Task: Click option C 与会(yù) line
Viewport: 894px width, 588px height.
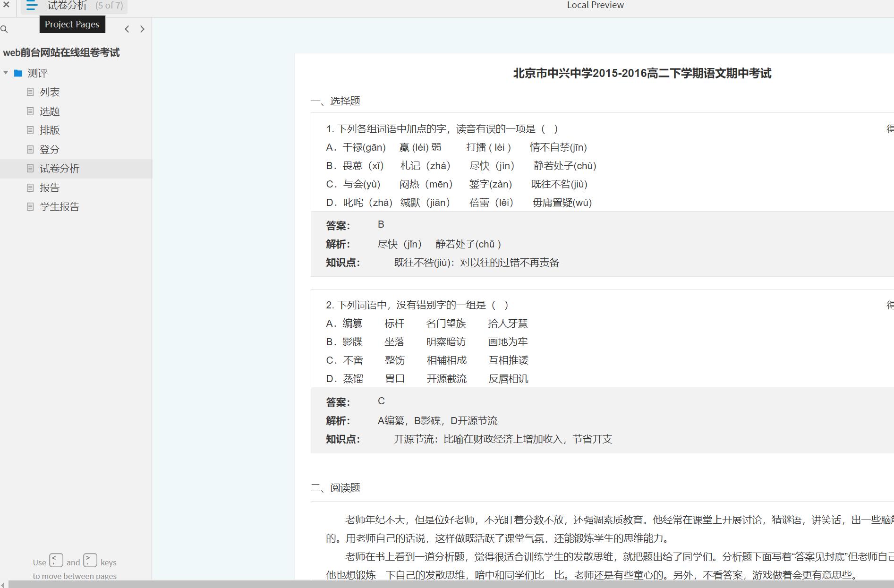Action: (x=457, y=184)
